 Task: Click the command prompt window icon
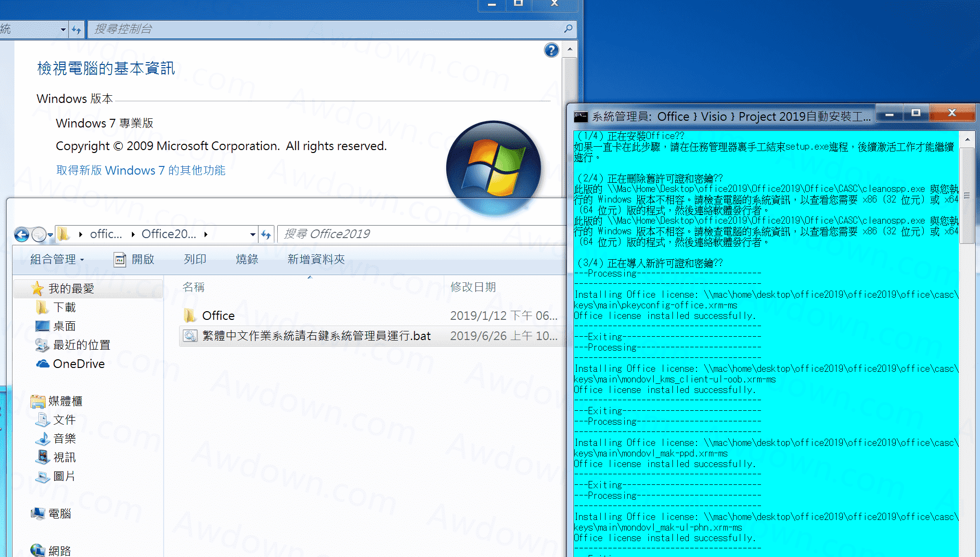581,116
